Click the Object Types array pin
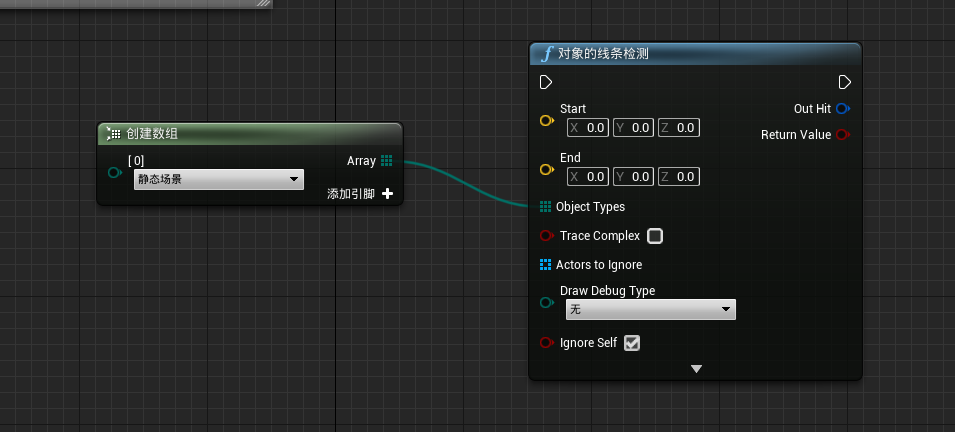This screenshot has height=432, width=955. pyautogui.click(x=545, y=207)
